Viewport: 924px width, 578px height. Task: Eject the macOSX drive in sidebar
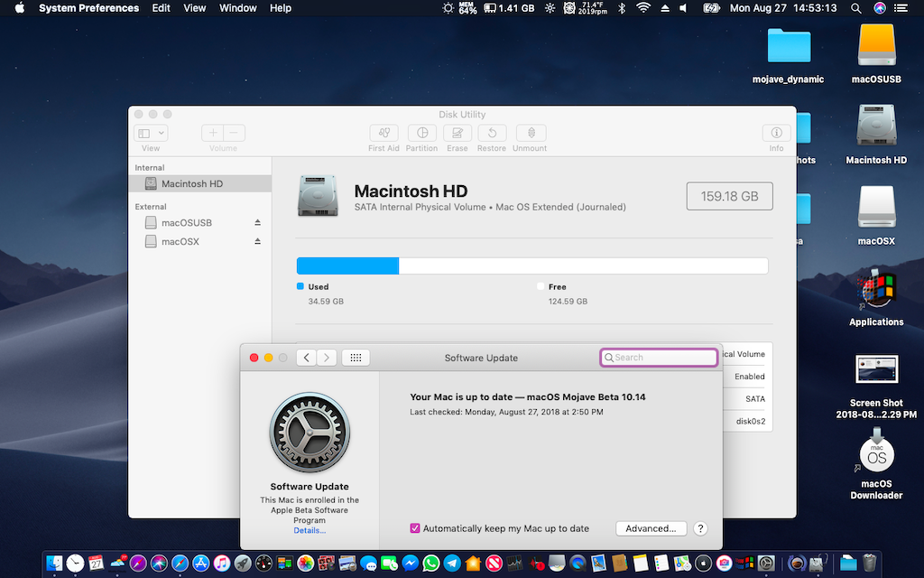(257, 241)
